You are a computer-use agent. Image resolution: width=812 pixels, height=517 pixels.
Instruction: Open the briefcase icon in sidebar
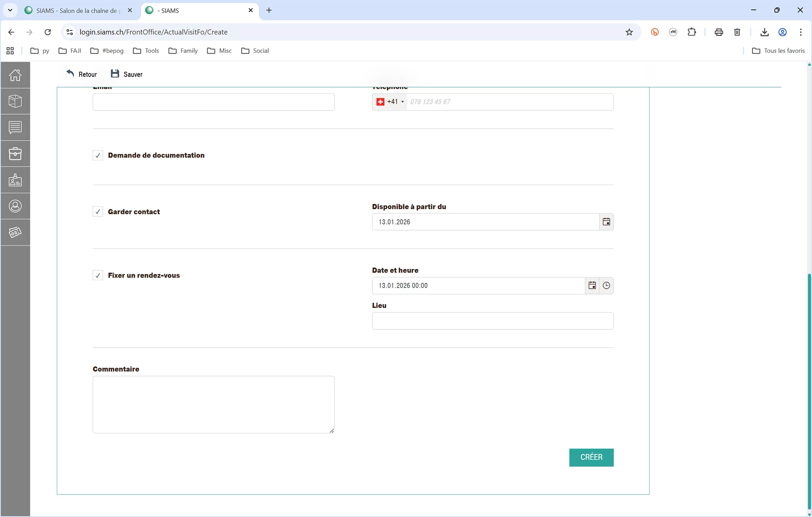15,154
